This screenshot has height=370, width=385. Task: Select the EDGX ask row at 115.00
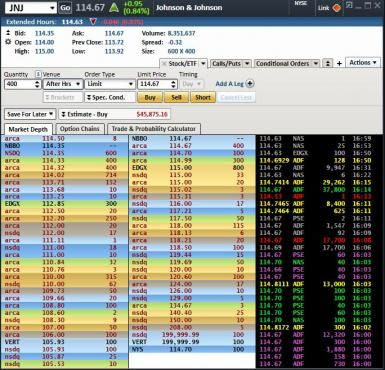[x=192, y=168]
